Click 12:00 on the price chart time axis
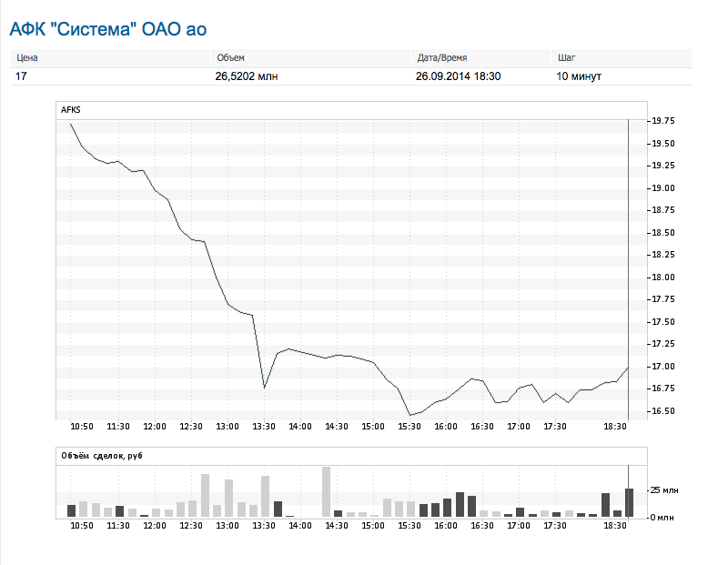728x565 pixels. (155, 426)
